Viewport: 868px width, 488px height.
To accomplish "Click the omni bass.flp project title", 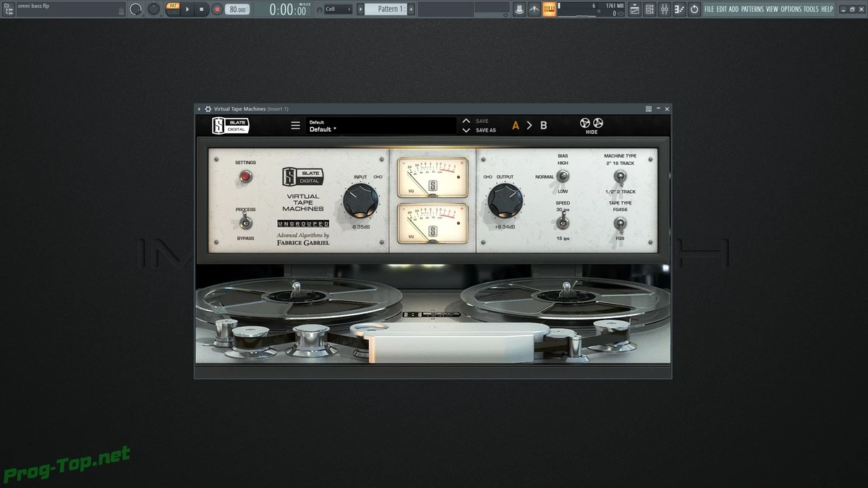I will click(x=33, y=6).
